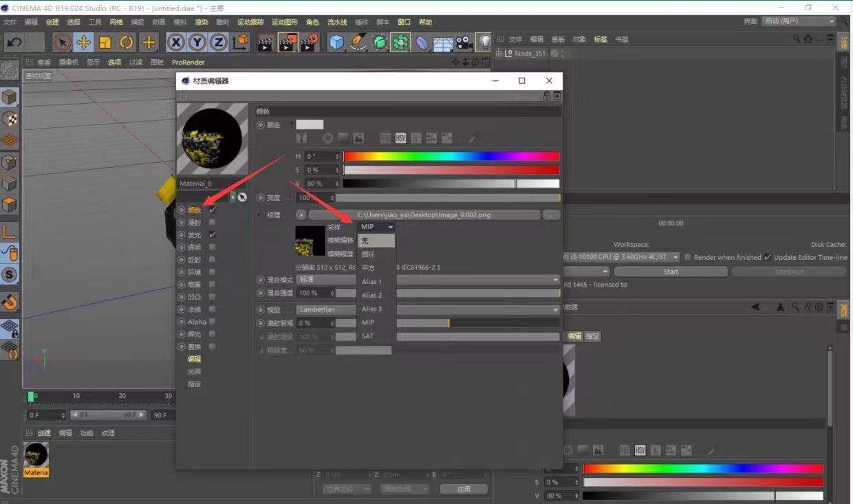Open the CPU selection dropdown
The width and height of the screenshot is (853, 504).
pyautogui.click(x=622, y=257)
